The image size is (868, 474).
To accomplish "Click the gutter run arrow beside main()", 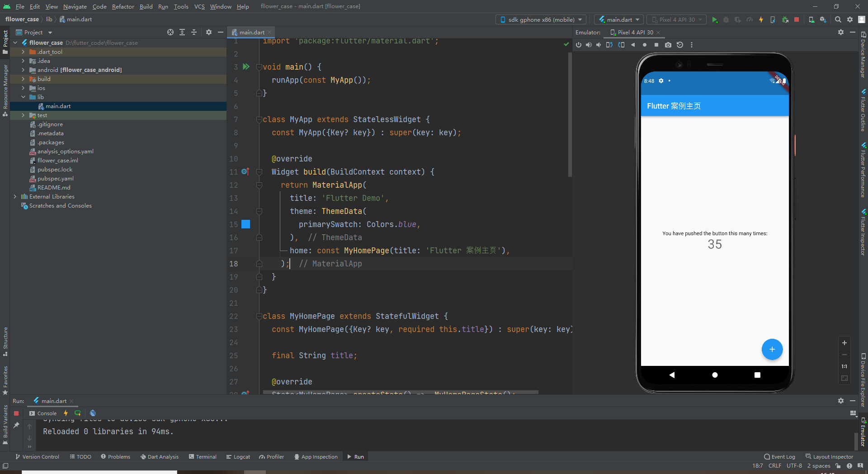I will coord(246,66).
